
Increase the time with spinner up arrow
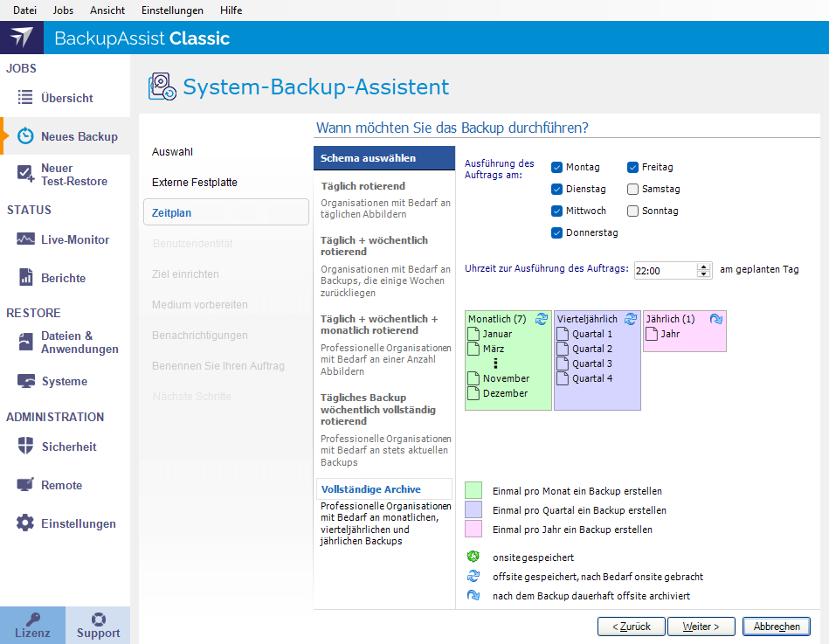(x=704, y=267)
